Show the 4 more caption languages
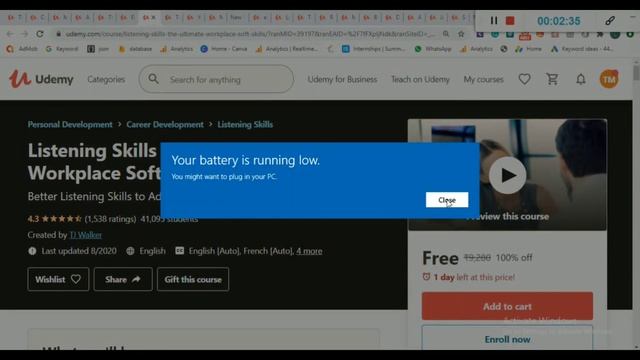Viewport: 640px width, 360px height. [x=309, y=251]
